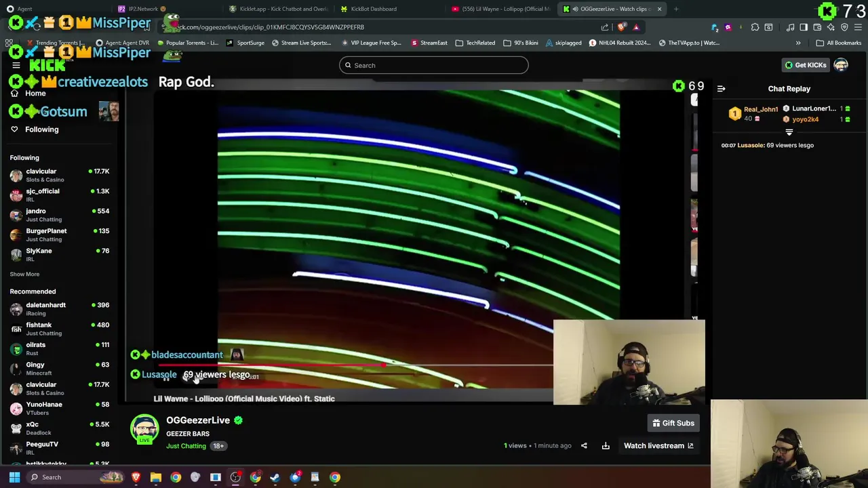Open the fishtank recommended channel
This screenshot has height=488, width=868.
pyautogui.click(x=60, y=329)
